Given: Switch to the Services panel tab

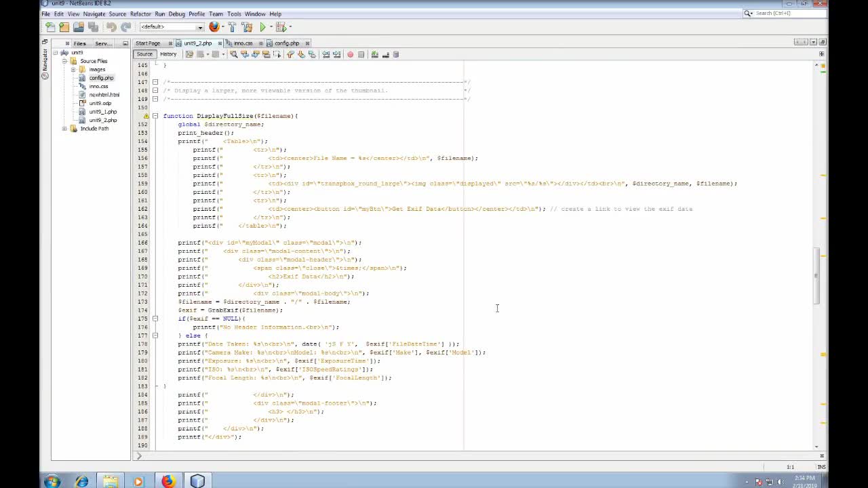Looking at the screenshot, I should point(103,43).
